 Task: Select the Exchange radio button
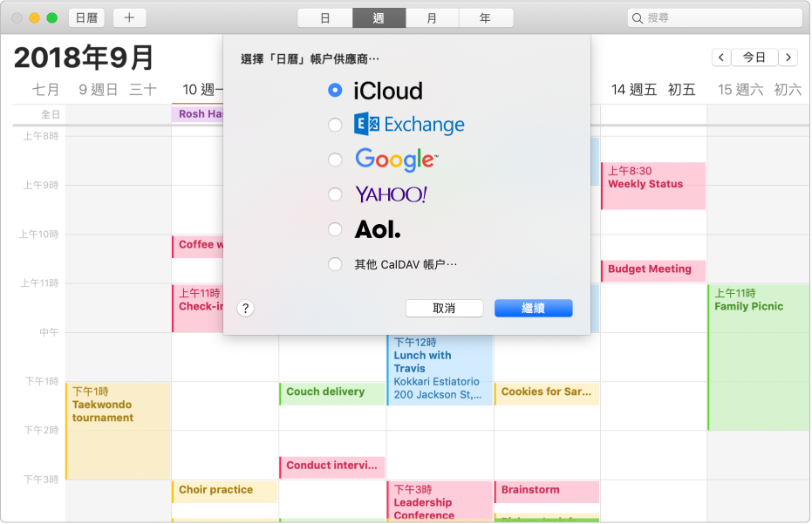(335, 125)
